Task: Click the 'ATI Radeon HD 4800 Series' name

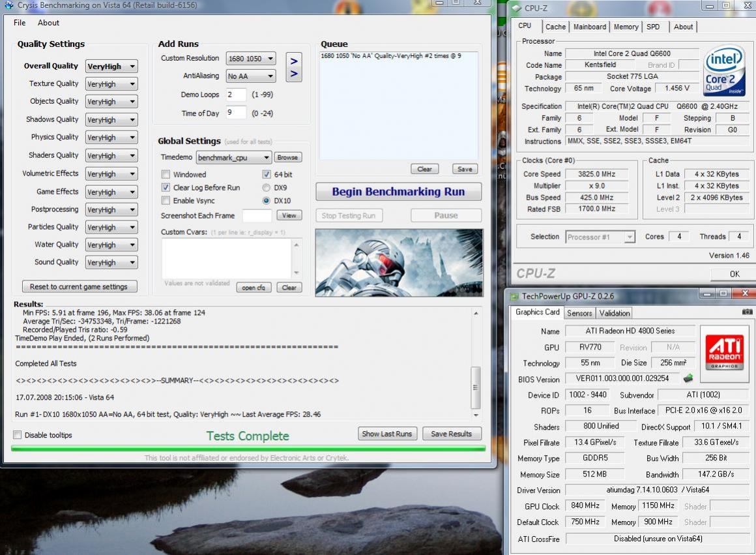Action: pyautogui.click(x=630, y=331)
